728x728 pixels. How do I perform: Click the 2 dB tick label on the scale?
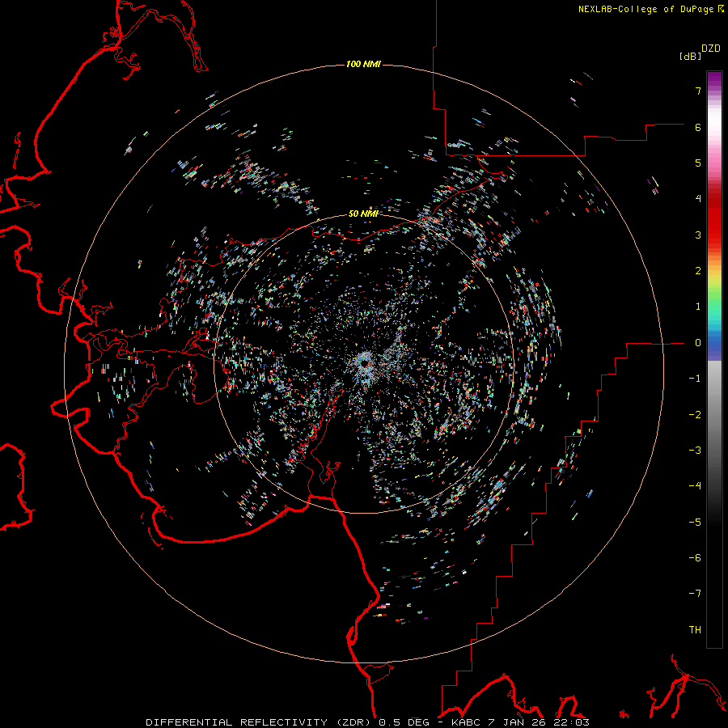tap(698, 271)
